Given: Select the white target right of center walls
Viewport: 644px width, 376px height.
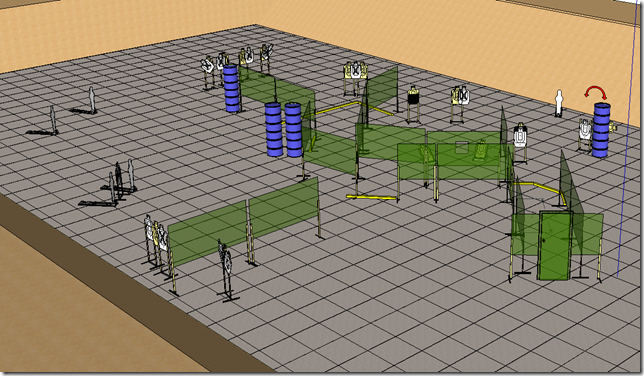Looking at the screenshot, I should point(520,141).
